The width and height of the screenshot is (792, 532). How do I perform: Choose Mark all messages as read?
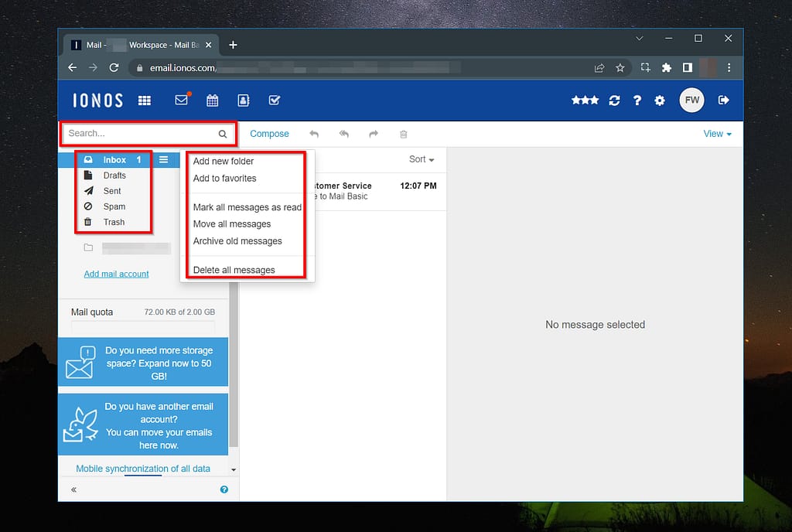tap(247, 207)
